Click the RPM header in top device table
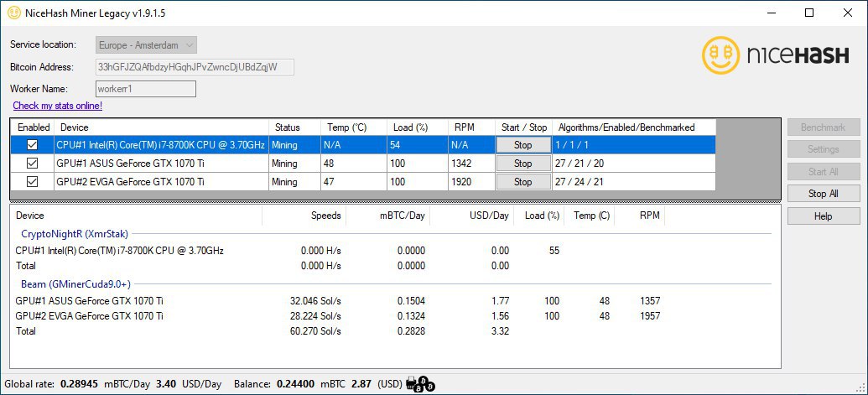This screenshot has width=868, height=395. coord(471,127)
